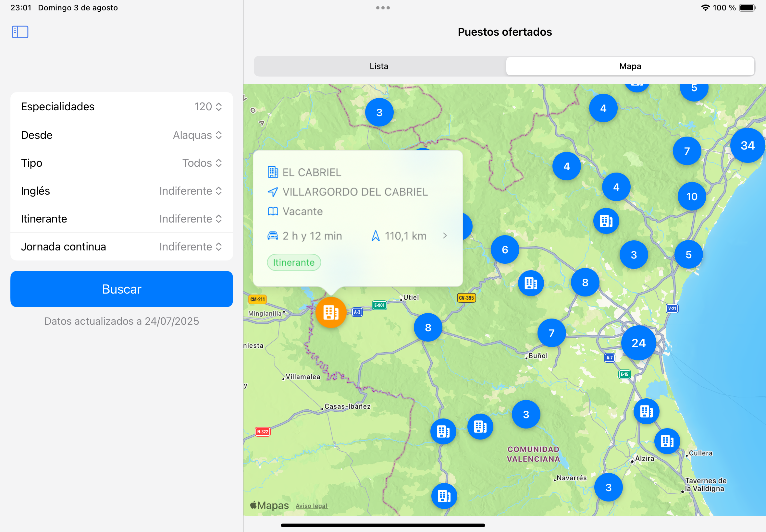
Task: Switch to the Lista view
Action: pyautogui.click(x=378, y=66)
